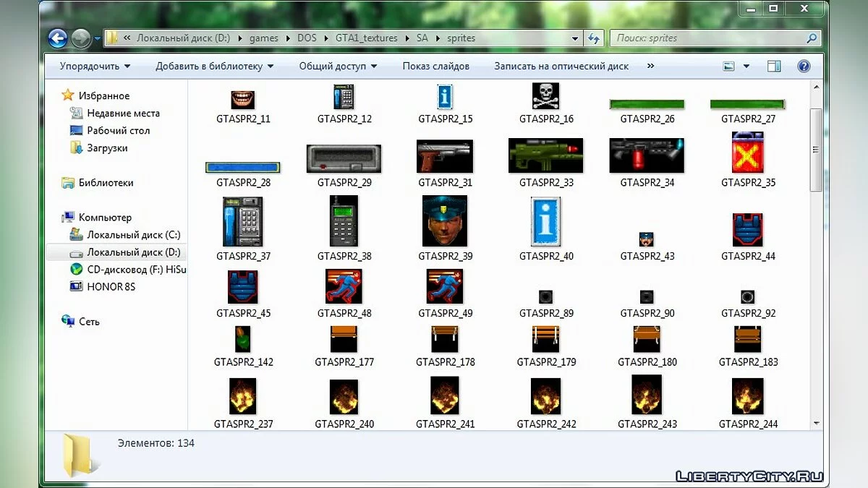Screen dimensions: 868x488
Task: Select the police officer face GTASPR2_39
Action: click(x=445, y=221)
